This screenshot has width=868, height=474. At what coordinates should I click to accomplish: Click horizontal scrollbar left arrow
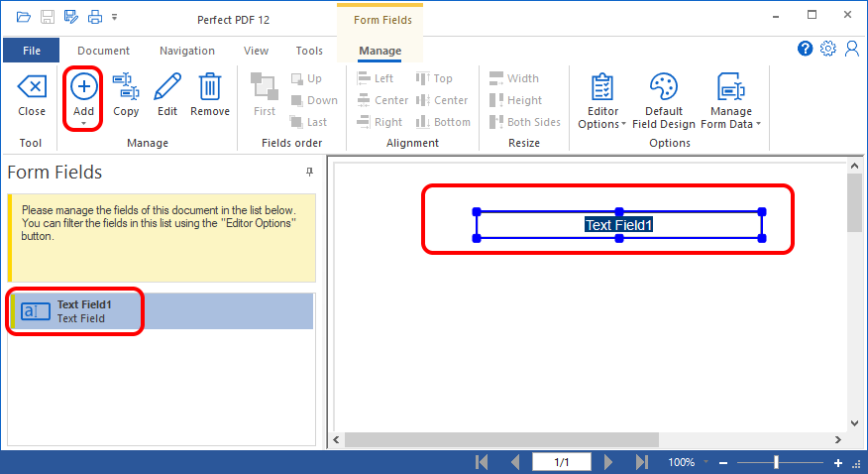(336, 439)
